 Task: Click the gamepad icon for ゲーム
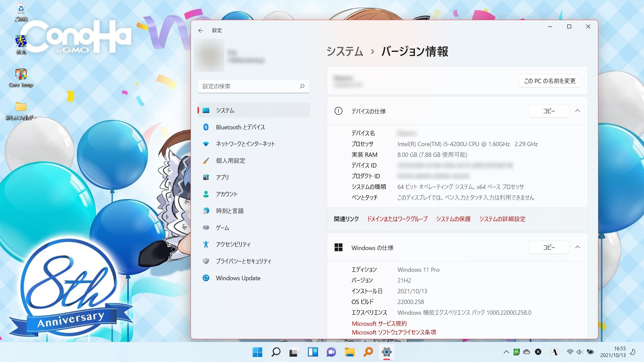(x=206, y=228)
